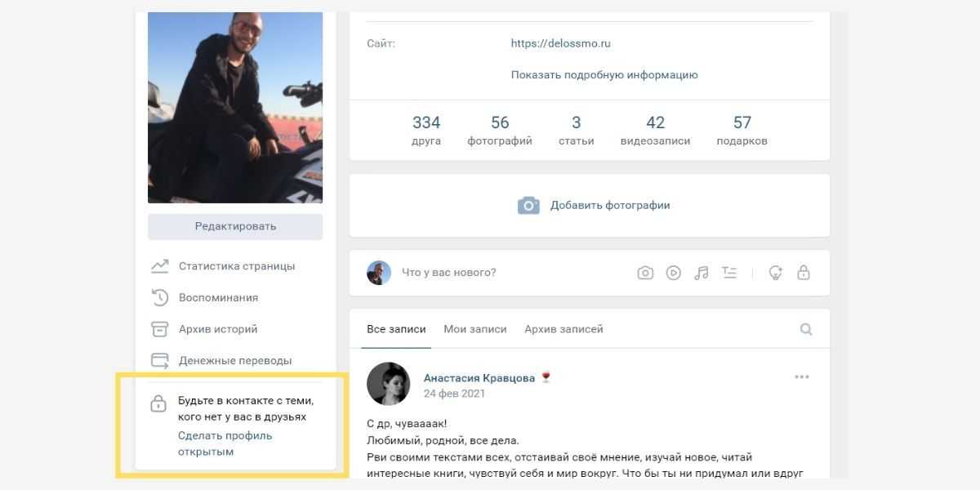Attach music with the note icon
Viewport: 980px width, 490px height.
(701, 273)
